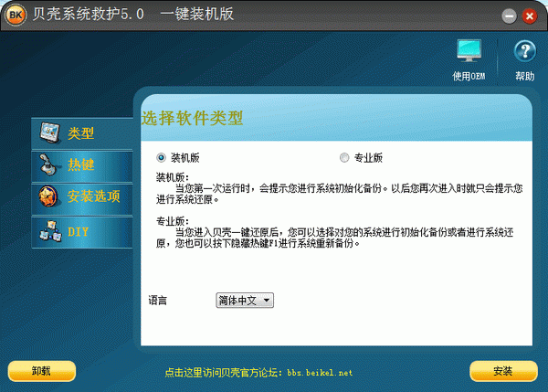The image size is (548, 392).
Task: Open the 帮助 question mark icon
Action: click(x=524, y=51)
